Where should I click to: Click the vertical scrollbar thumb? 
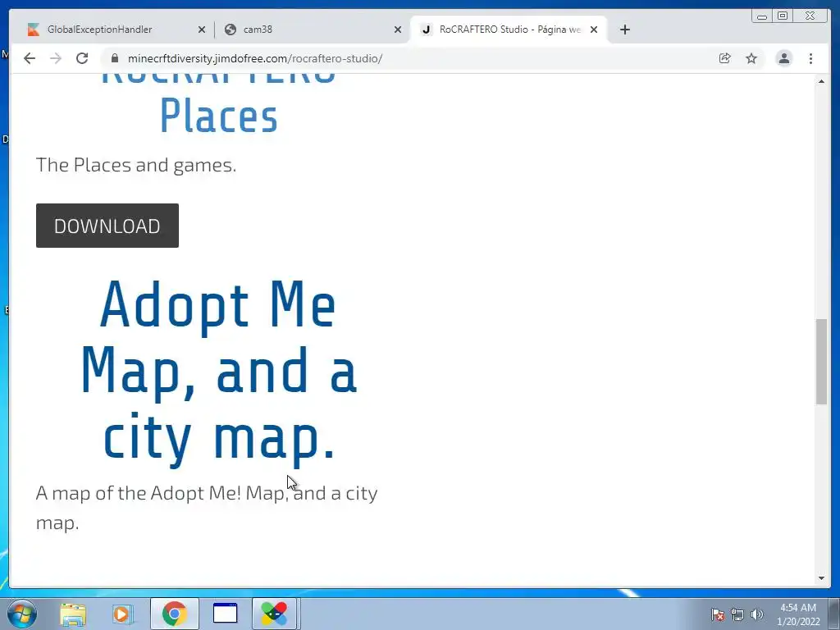click(821, 362)
